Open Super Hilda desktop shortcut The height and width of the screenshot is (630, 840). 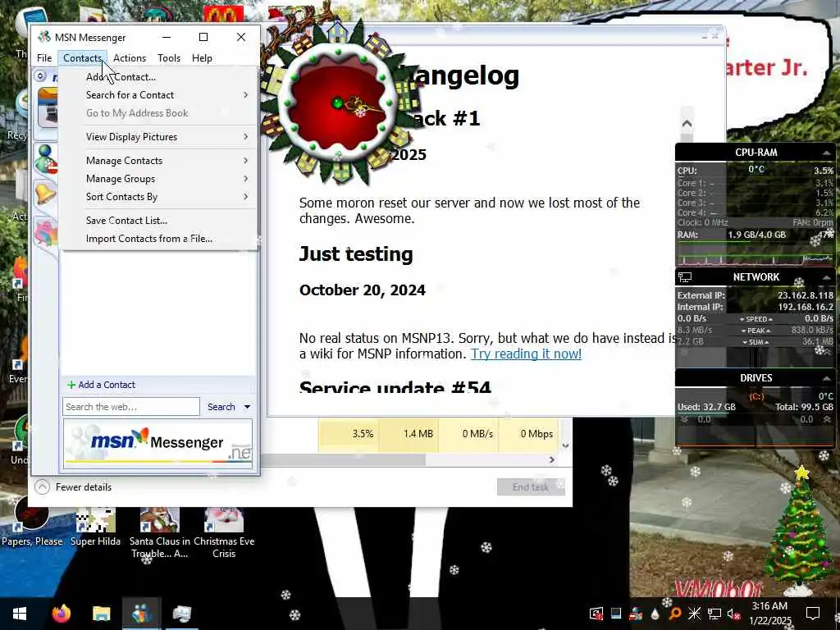[95, 526]
